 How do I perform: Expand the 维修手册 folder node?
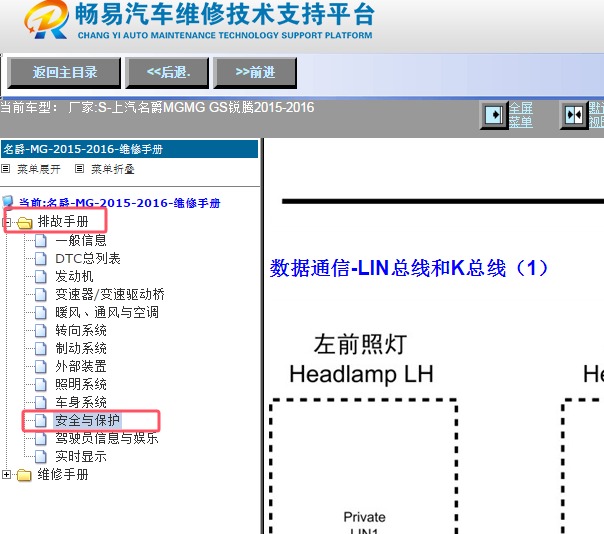[6, 475]
